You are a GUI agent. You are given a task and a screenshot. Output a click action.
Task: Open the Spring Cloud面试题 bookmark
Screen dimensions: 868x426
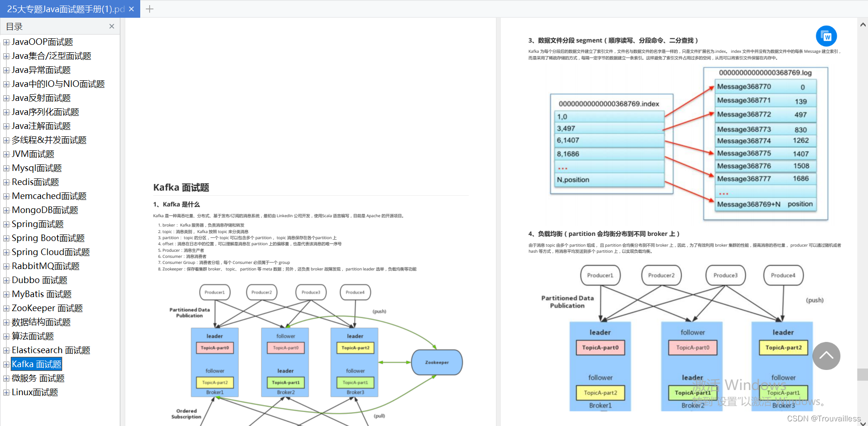pos(51,252)
